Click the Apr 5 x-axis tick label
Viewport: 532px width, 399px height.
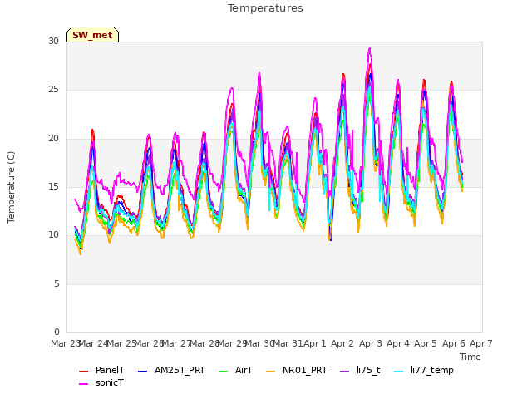(426, 343)
